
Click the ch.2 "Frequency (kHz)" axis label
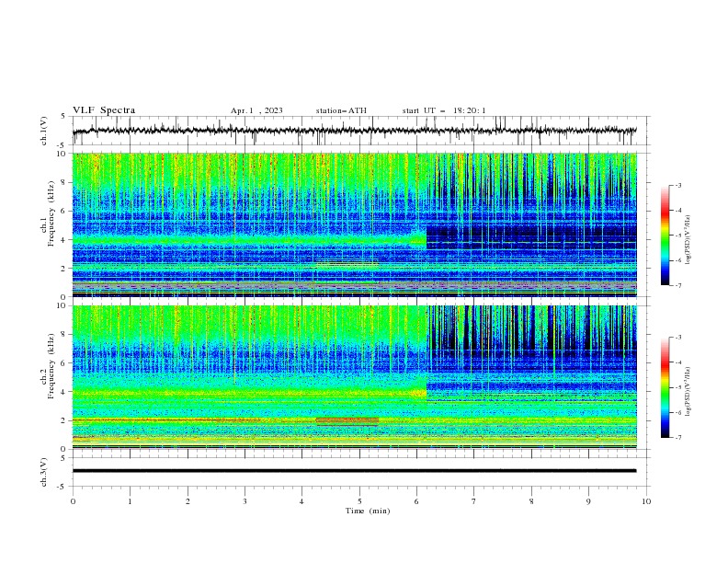coord(51,365)
